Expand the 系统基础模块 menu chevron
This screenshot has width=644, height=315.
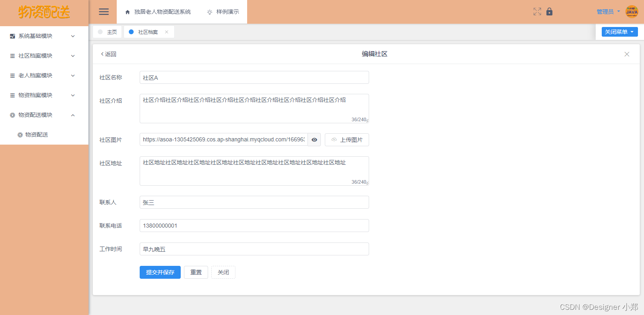tap(73, 36)
